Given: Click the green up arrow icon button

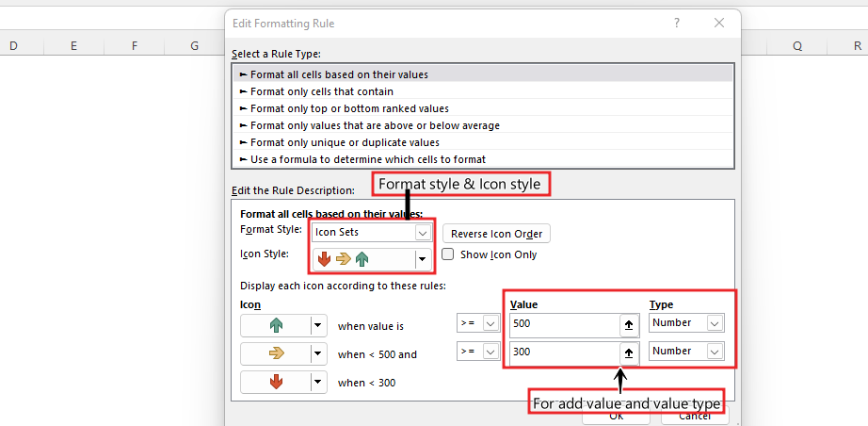Looking at the screenshot, I should (276, 325).
